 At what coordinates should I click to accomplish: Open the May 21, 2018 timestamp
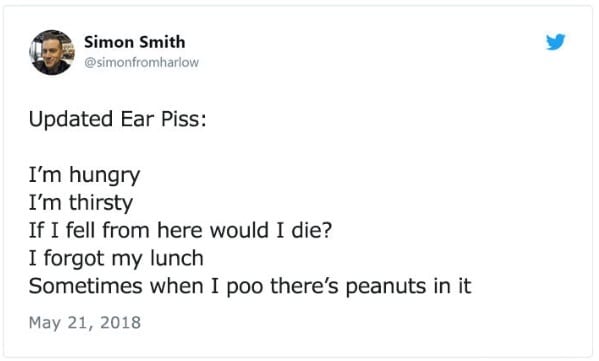tap(85, 323)
